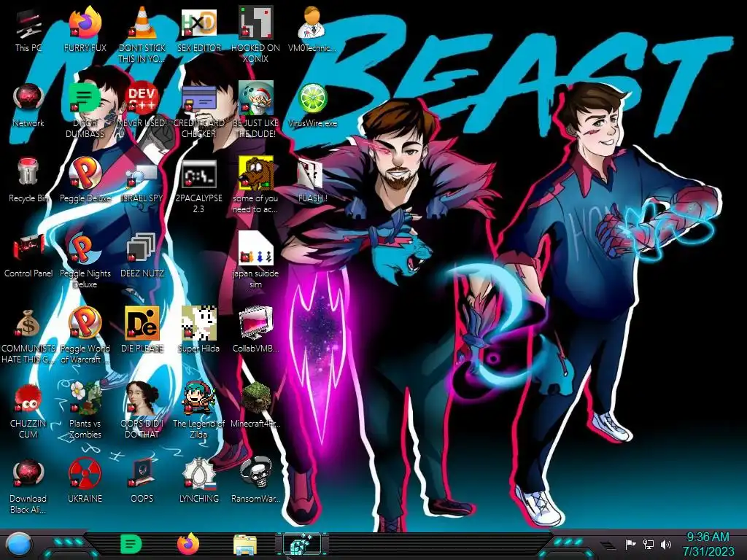This screenshot has width=747, height=560.
Task: Open the volume speaker tray icon
Action: tap(665, 544)
